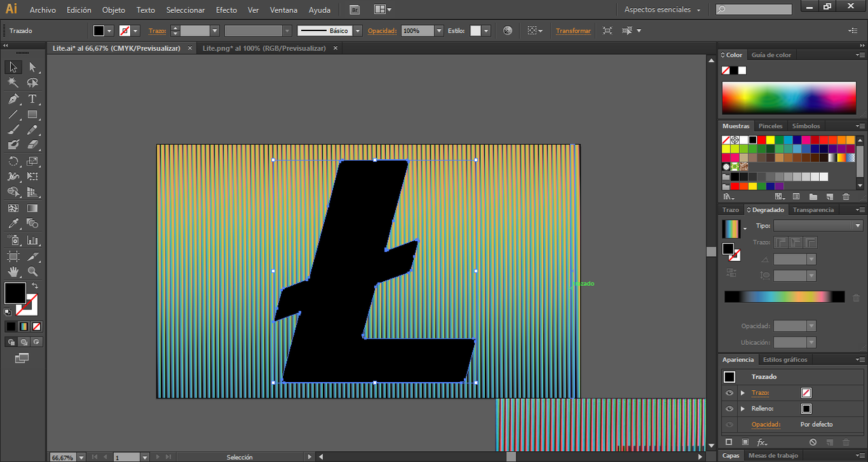Select the Free Transform tool
Image resolution: width=868 pixels, height=462 pixels.
tap(33, 177)
